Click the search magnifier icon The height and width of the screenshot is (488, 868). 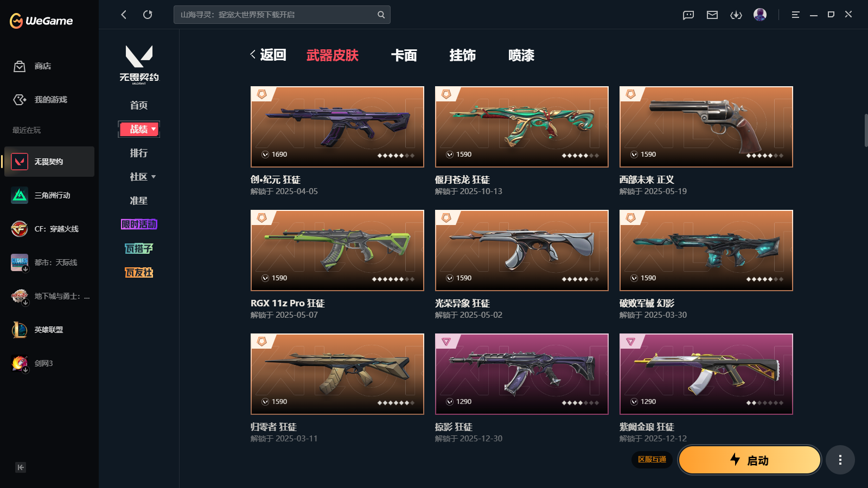point(381,15)
